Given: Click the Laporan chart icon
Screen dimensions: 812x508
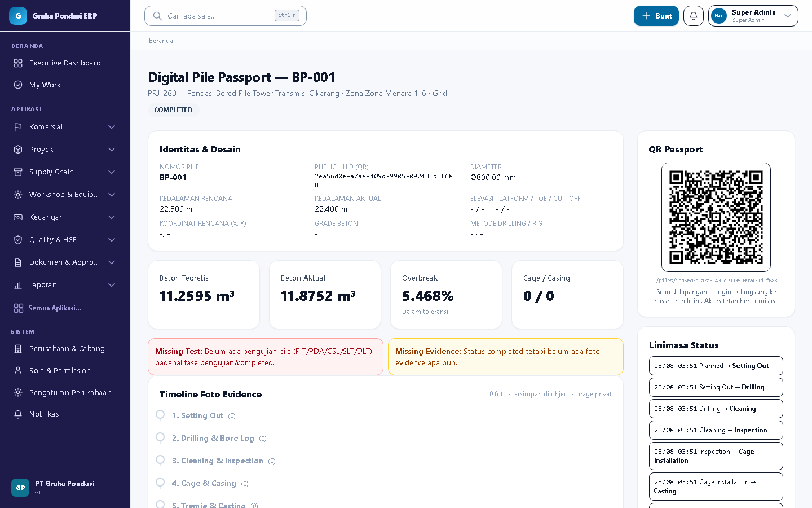Looking at the screenshot, I should point(18,285).
